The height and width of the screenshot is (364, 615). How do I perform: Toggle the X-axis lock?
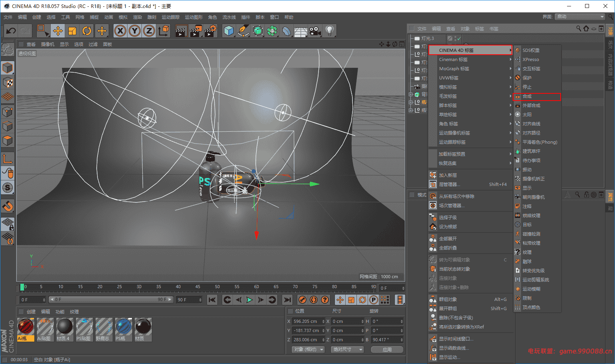pos(120,31)
